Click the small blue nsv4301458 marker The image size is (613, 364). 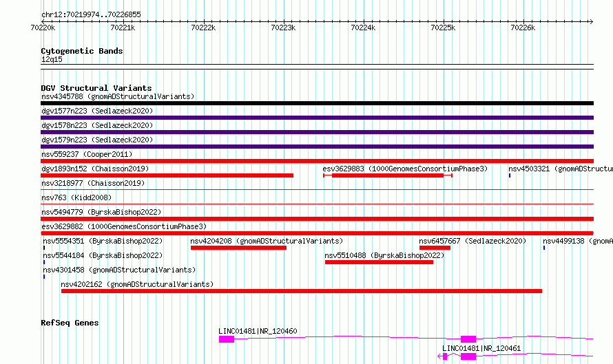(44, 277)
